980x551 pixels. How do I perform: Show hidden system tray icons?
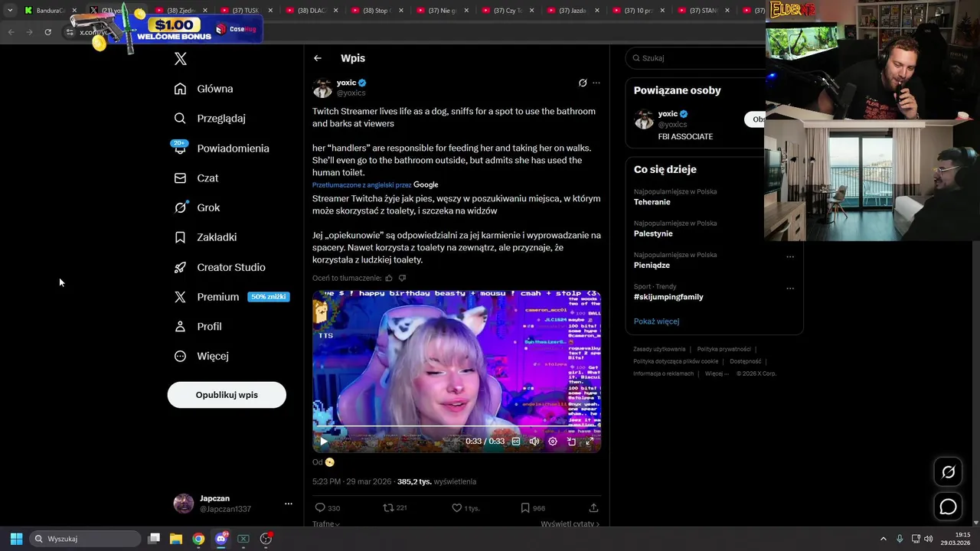click(883, 539)
